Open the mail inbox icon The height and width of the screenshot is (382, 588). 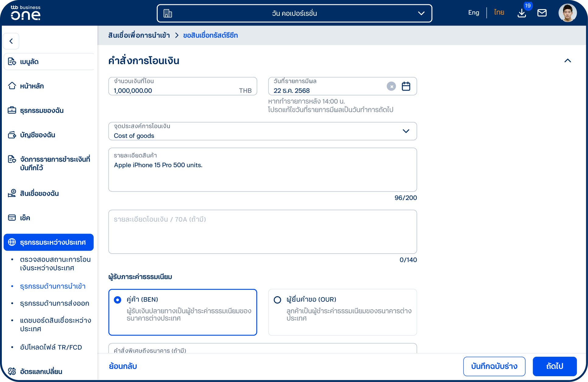[x=542, y=13]
